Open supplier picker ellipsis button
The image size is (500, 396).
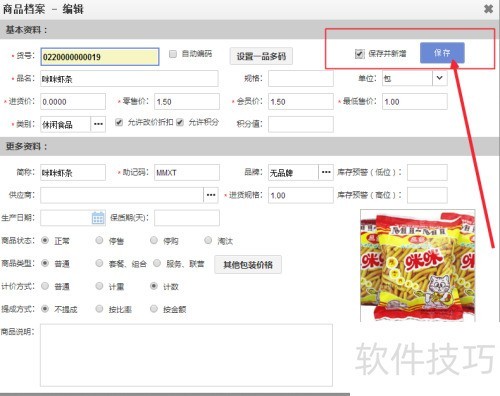pos(211,195)
